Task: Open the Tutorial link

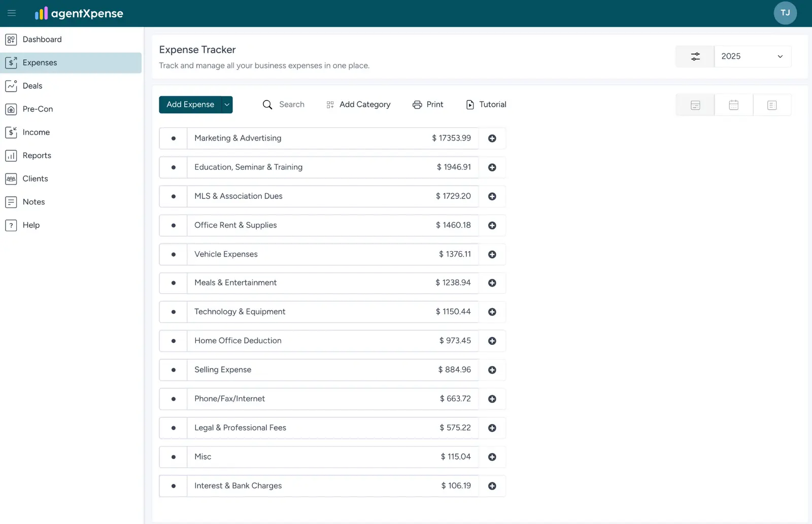Action: coord(486,104)
